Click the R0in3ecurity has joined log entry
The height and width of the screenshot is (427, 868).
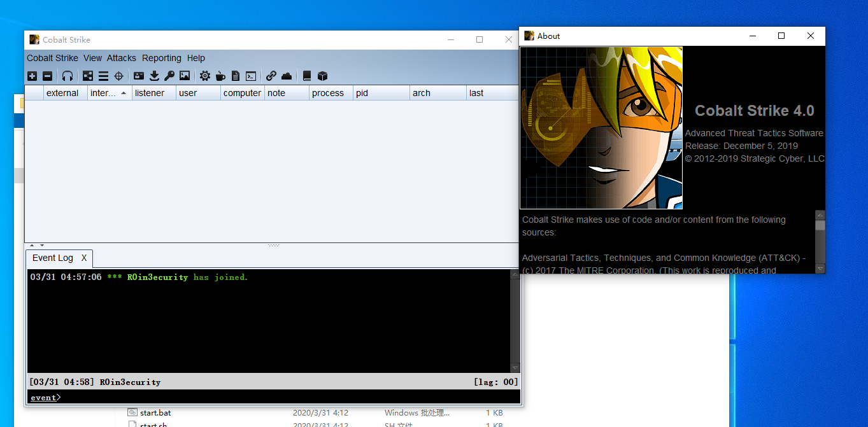[x=139, y=277]
